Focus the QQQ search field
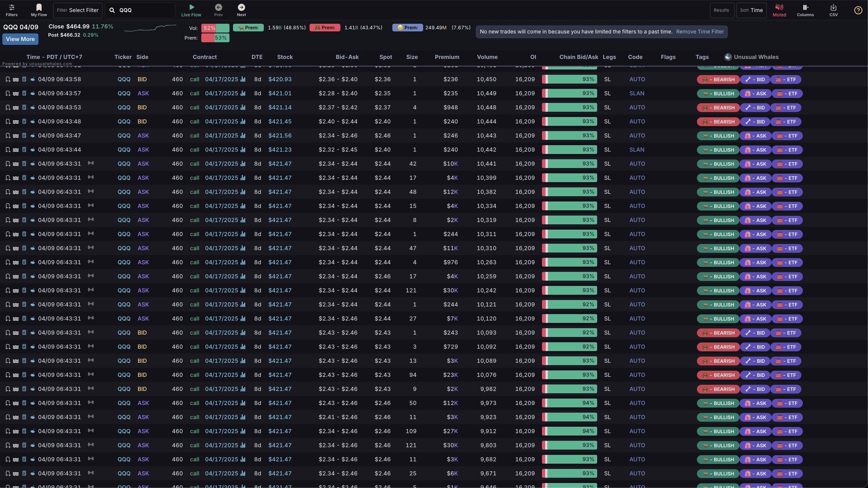This screenshot has width=868, height=488. (x=140, y=10)
